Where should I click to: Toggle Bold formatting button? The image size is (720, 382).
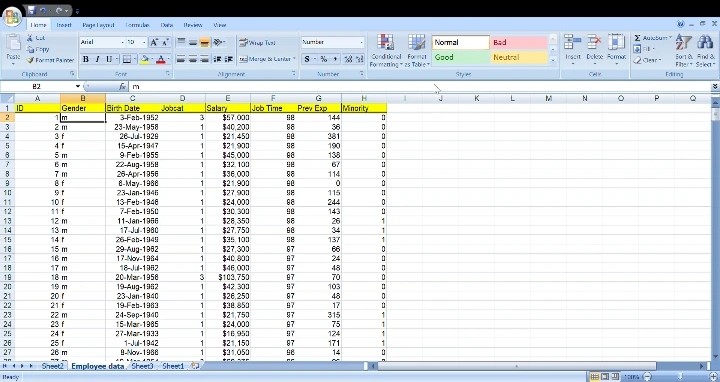point(85,59)
